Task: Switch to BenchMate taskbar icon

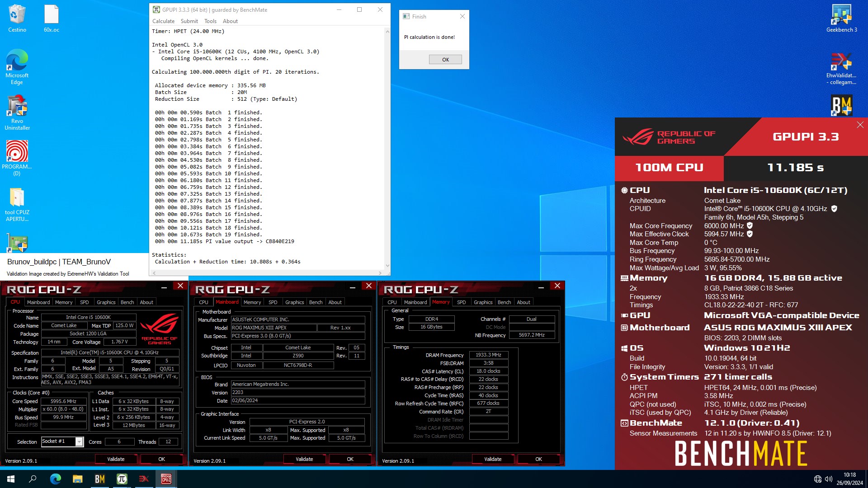Action: coord(99,479)
